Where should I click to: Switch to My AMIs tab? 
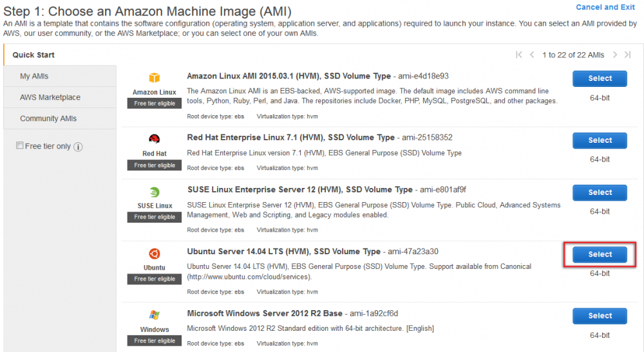[x=60, y=76]
